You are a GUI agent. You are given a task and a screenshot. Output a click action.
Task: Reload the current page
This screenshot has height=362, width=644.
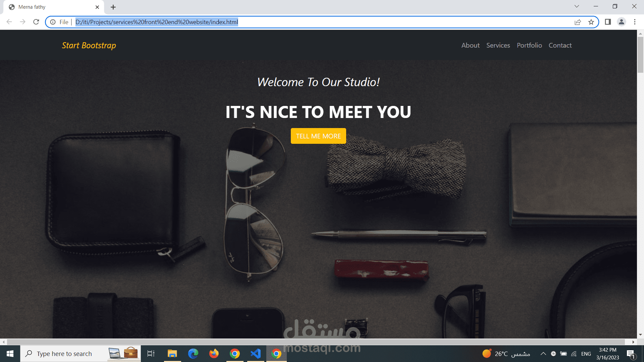pos(36,22)
